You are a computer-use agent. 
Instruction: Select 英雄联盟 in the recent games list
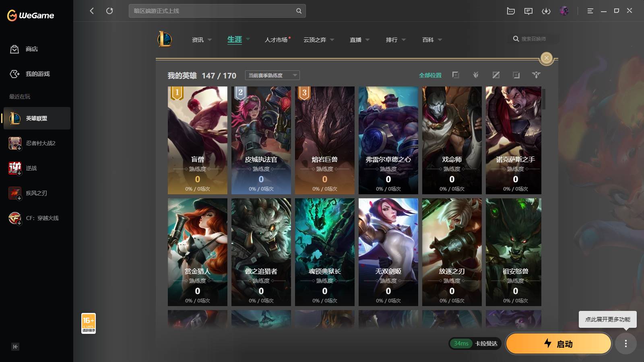(x=37, y=118)
